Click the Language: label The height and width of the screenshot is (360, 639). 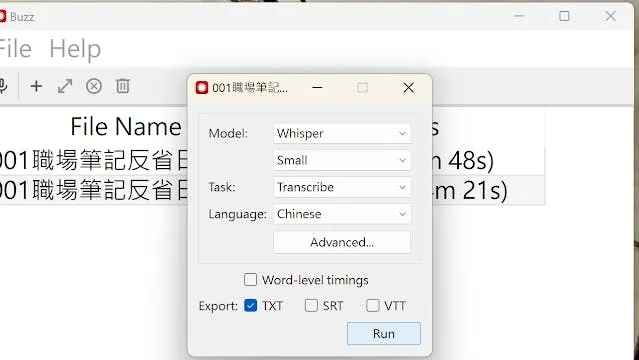[x=238, y=214]
